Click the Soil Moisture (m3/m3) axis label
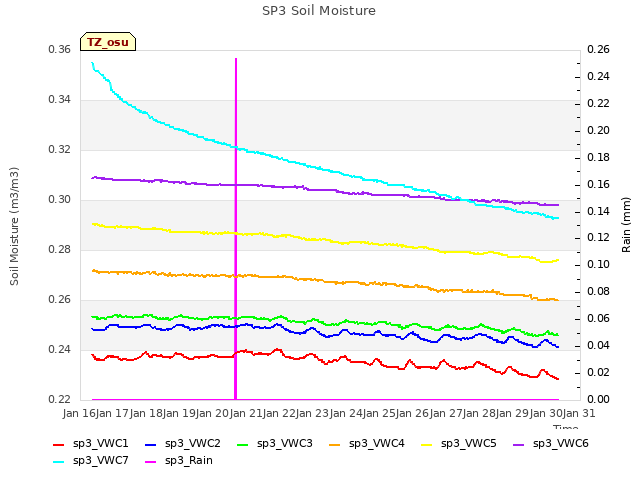Viewport: 640px width, 480px height. [x=15, y=226]
